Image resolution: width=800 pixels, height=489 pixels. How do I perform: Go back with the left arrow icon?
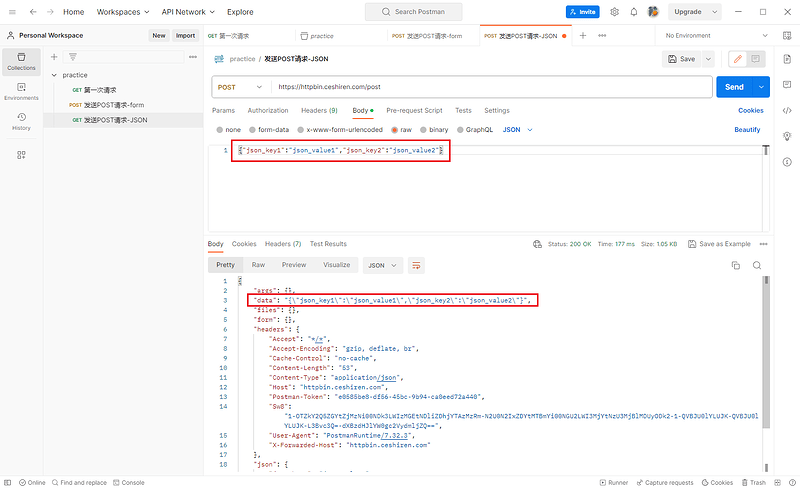coord(33,12)
